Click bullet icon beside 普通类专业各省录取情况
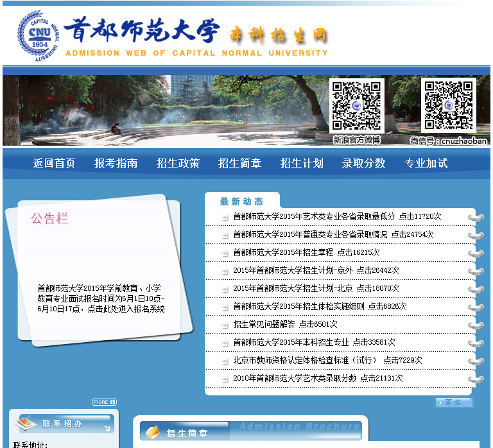 [225, 235]
